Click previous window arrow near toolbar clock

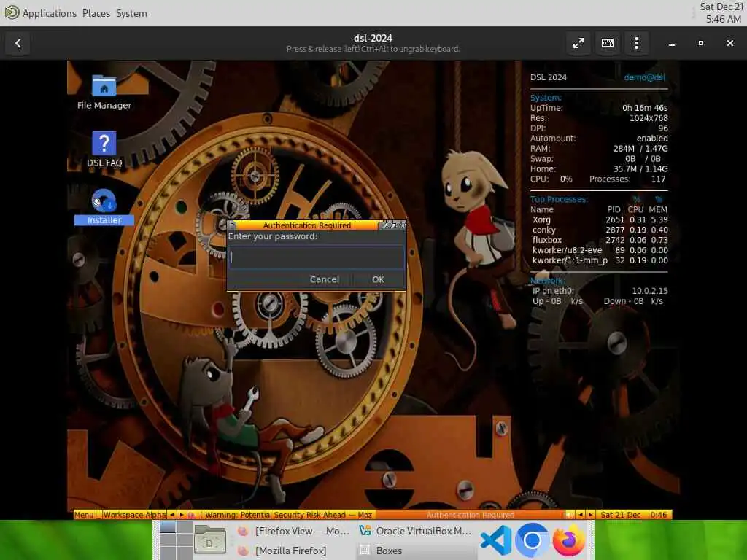click(x=581, y=515)
